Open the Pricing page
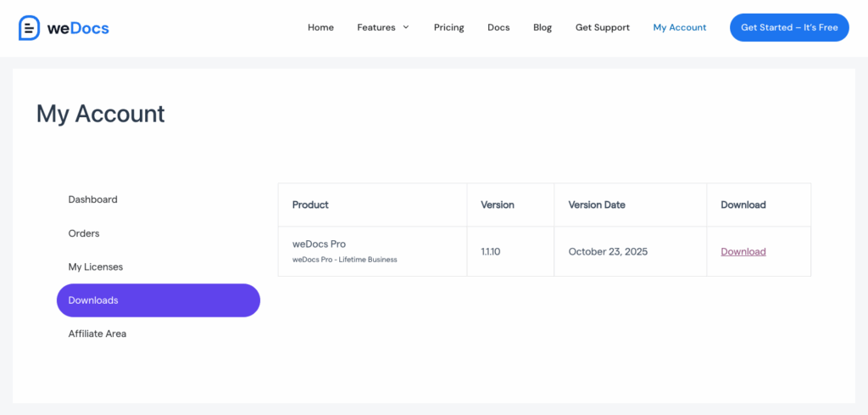The height and width of the screenshot is (415, 868). click(448, 27)
